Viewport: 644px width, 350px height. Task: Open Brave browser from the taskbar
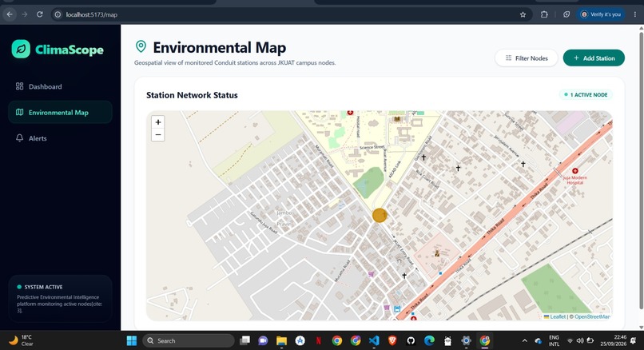pos(392,340)
